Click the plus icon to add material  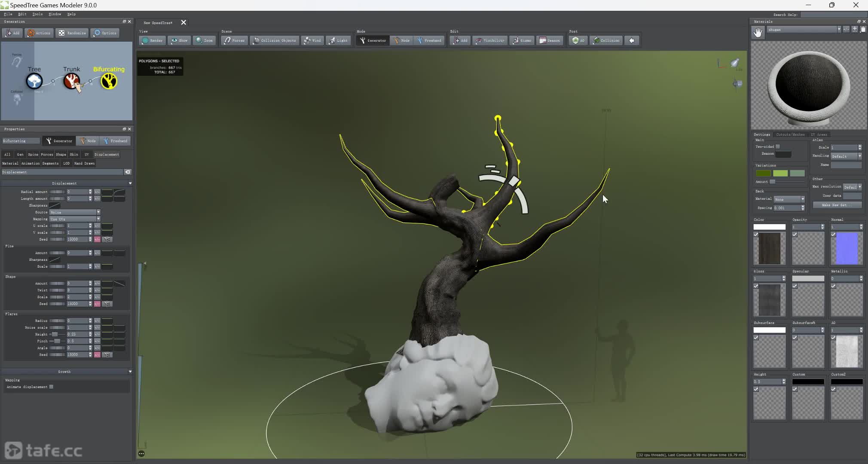coord(855,29)
